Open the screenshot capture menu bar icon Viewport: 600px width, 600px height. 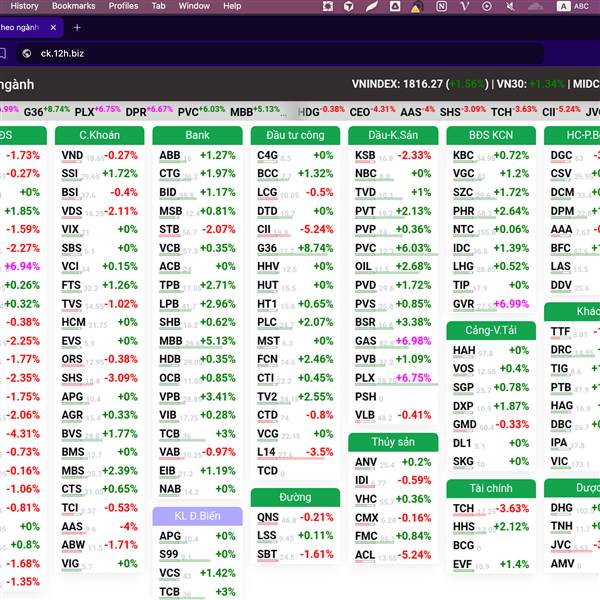tap(328, 6)
